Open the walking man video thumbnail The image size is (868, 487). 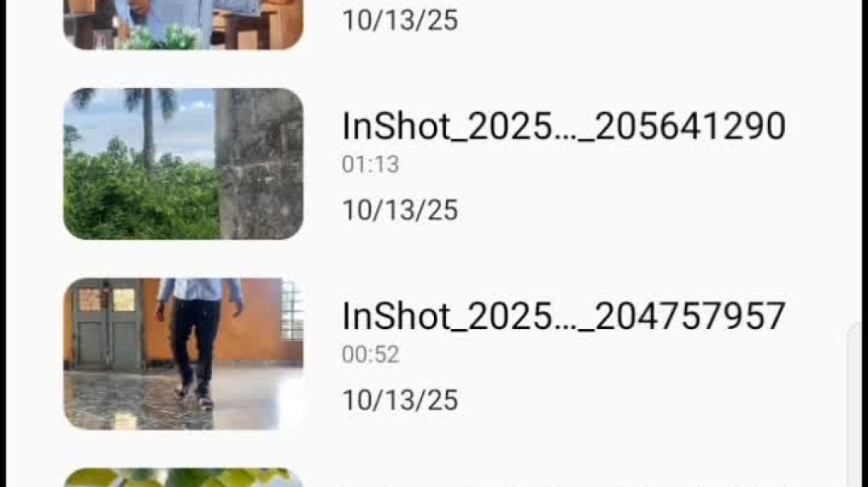(183, 354)
